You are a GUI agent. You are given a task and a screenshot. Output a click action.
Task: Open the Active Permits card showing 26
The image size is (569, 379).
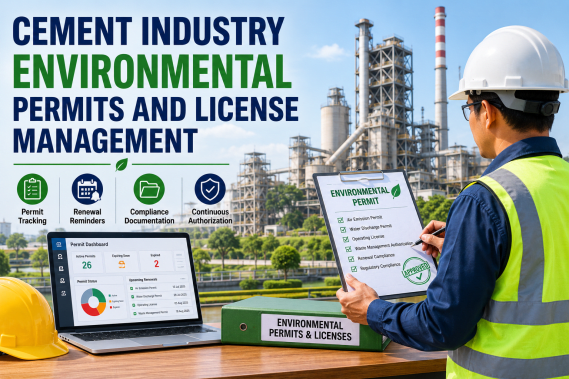pyautogui.click(x=87, y=262)
